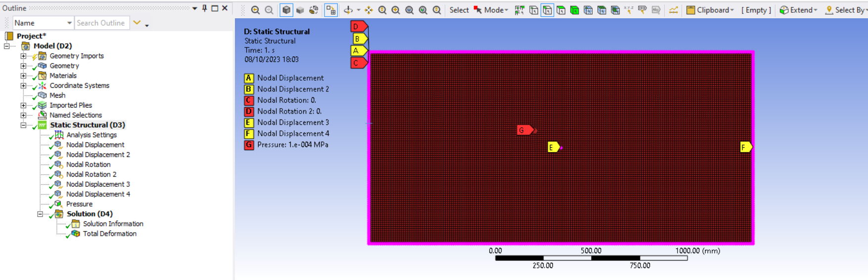Click the red G Pressure legend swatch
The width and height of the screenshot is (868, 280).
[x=249, y=145]
